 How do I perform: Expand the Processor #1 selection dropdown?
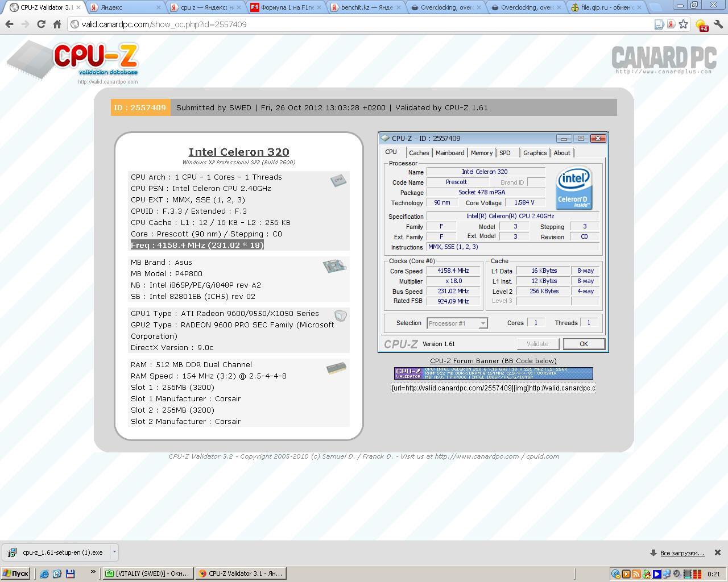(483, 323)
